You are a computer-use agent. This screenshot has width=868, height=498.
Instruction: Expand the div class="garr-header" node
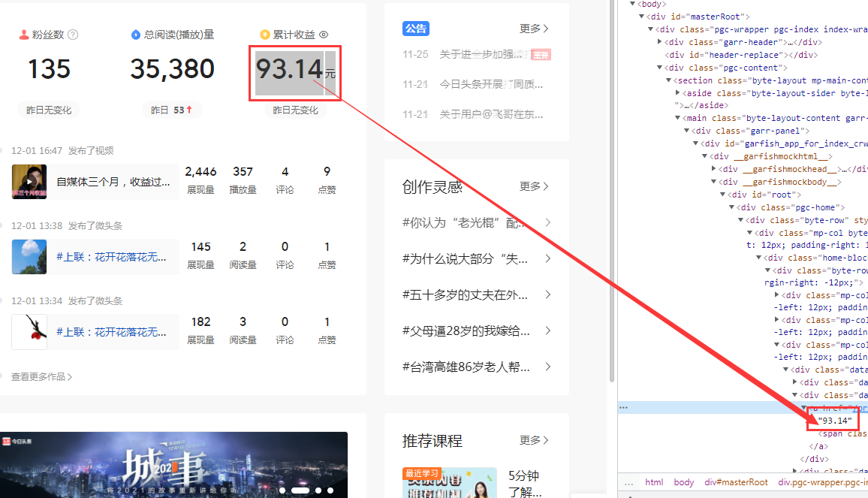(661, 42)
